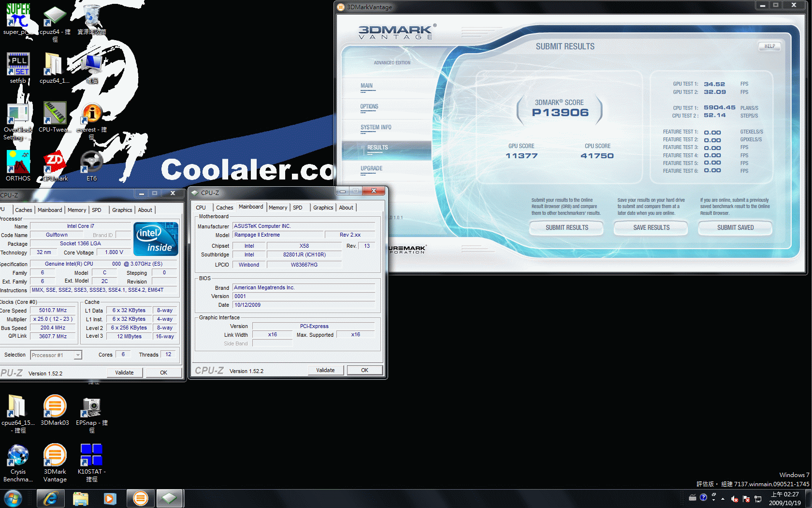The width and height of the screenshot is (812, 508).
Task: Click the taskbar clock showing 02:27
Action: click(785, 499)
